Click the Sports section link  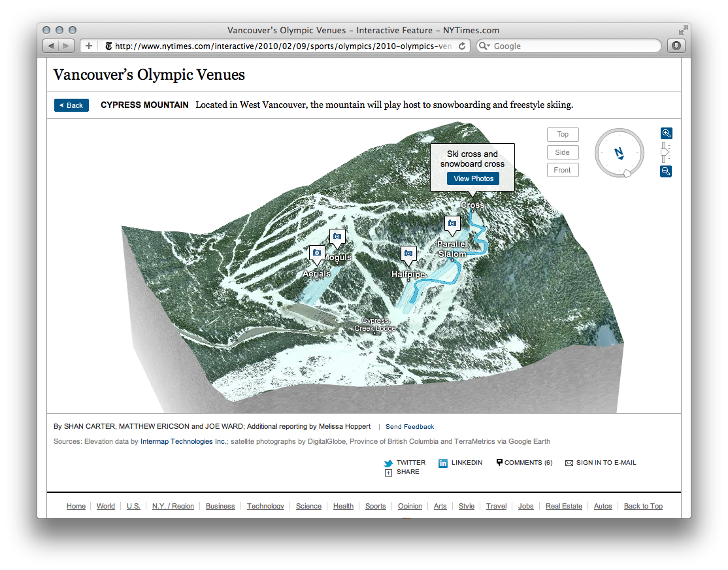point(375,506)
